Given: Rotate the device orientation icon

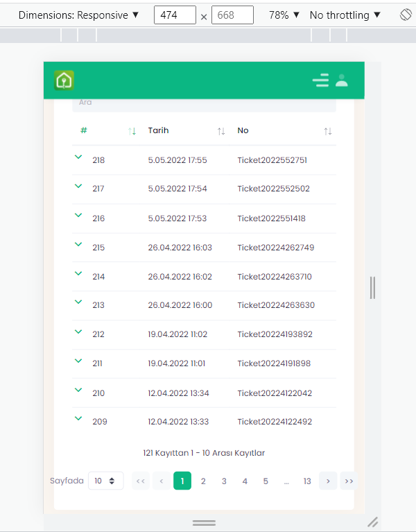Looking at the screenshot, I should tap(406, 15).
